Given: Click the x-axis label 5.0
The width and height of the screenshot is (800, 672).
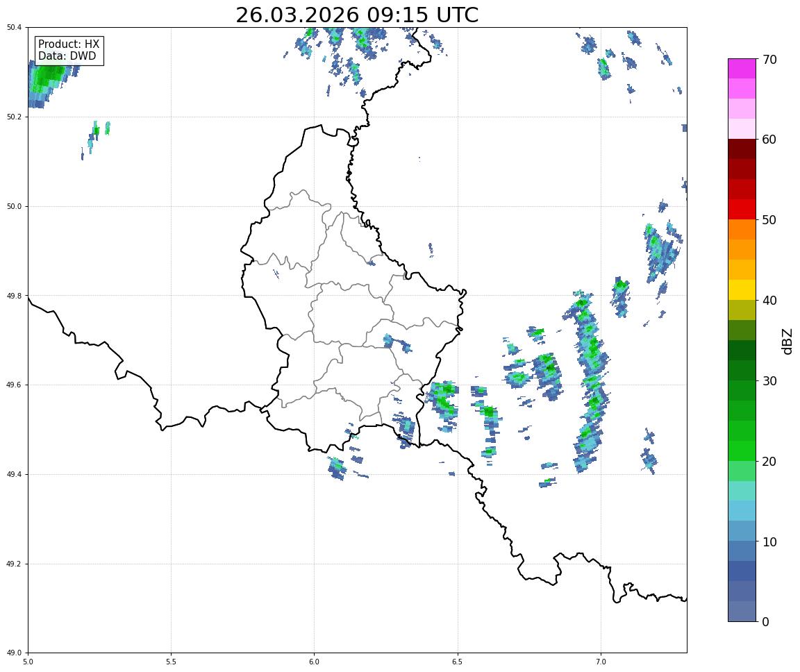Looking at the screenshot, I should pos(28,662).
